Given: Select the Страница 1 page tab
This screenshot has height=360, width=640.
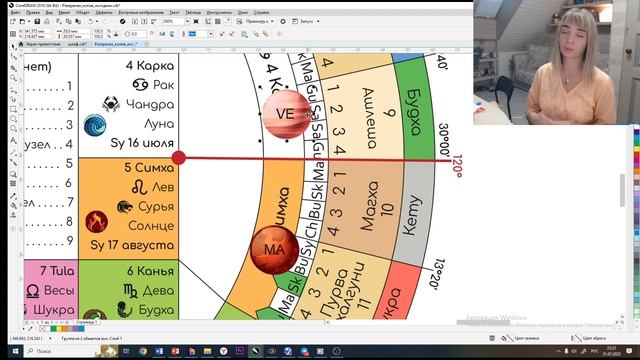Looking at the screenshot, I should point(87,322).
